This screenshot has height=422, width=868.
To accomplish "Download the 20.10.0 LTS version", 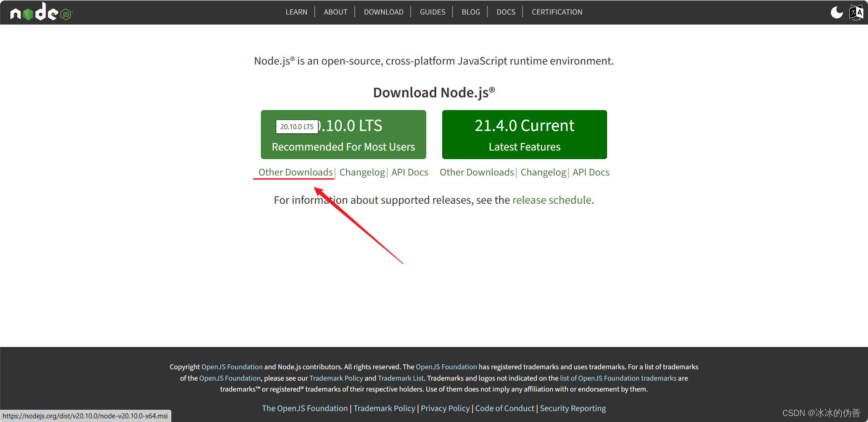I will tap(344, 135).
